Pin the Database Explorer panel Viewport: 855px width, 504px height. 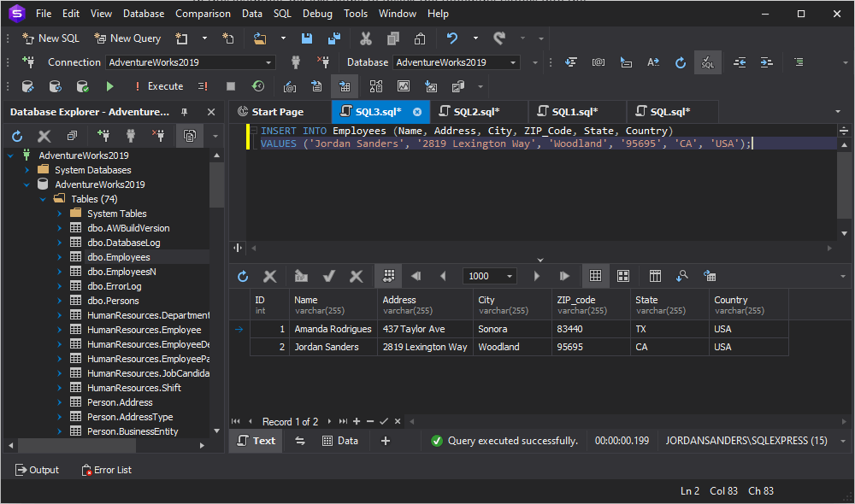(182, 111)
